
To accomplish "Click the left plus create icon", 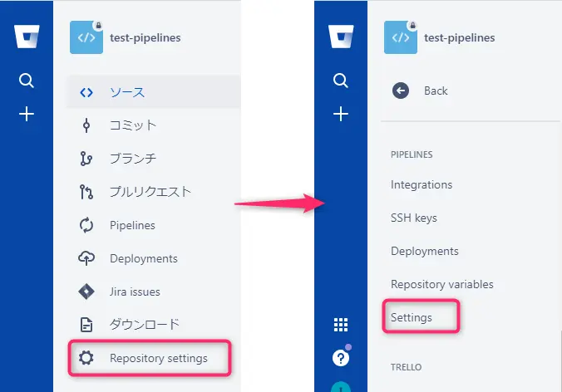I will [27, 115].
